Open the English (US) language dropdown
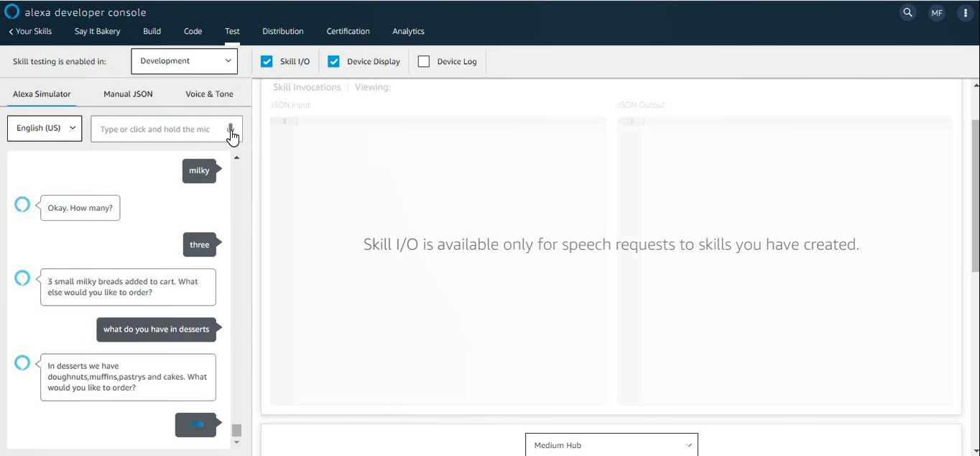 (x=45, y=128)
